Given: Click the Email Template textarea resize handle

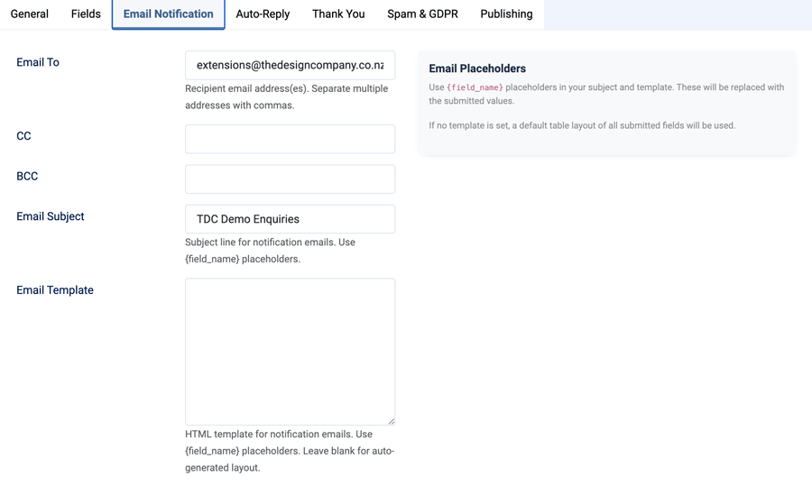Looking at the screenshot, I should tap(391, 420).
